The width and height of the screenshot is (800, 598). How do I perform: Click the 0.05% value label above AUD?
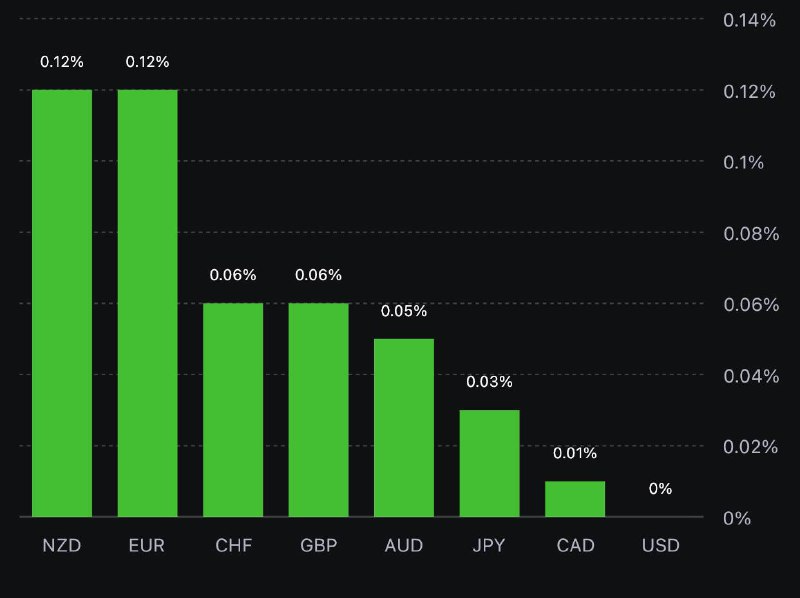coord(404,311)
